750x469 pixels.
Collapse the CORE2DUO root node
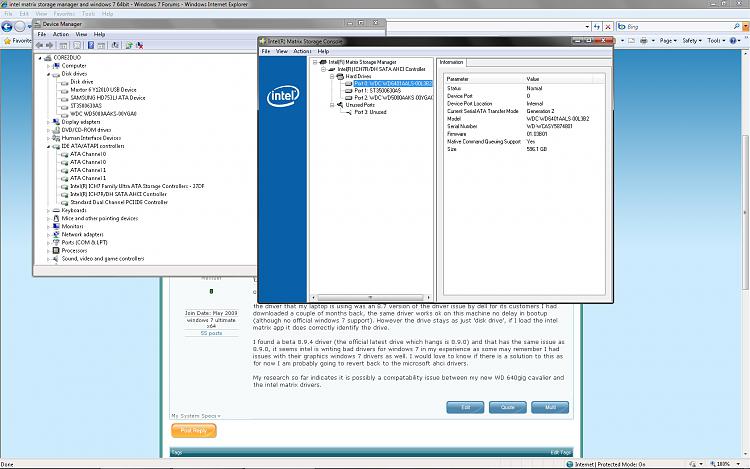click(x=40, y=58)
